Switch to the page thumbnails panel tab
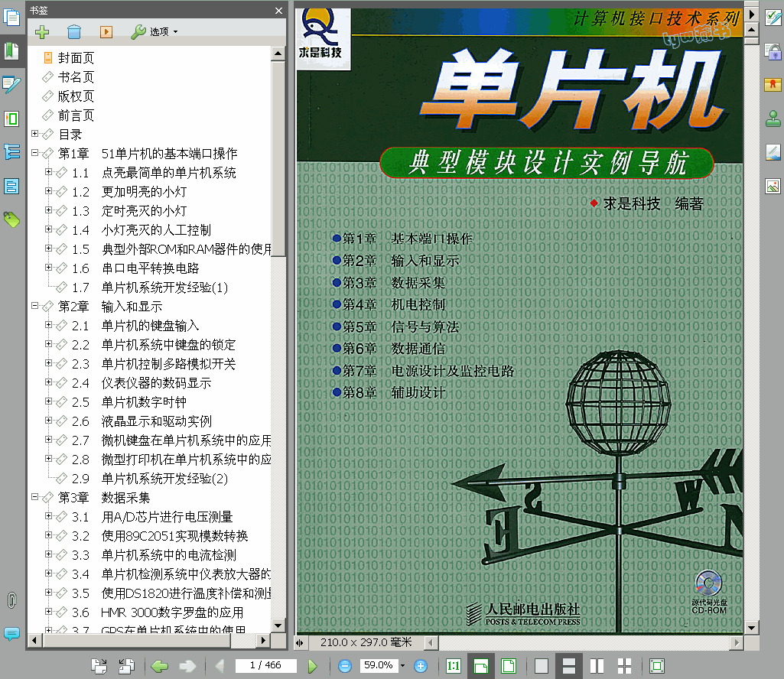Viewport: 784px width, 679px height. [x=11, y=17]
